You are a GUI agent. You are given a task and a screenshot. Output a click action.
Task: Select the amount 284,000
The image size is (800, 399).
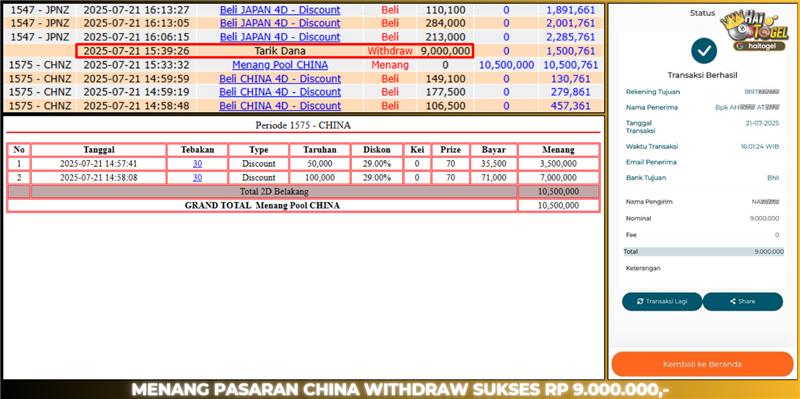[445, 23]
